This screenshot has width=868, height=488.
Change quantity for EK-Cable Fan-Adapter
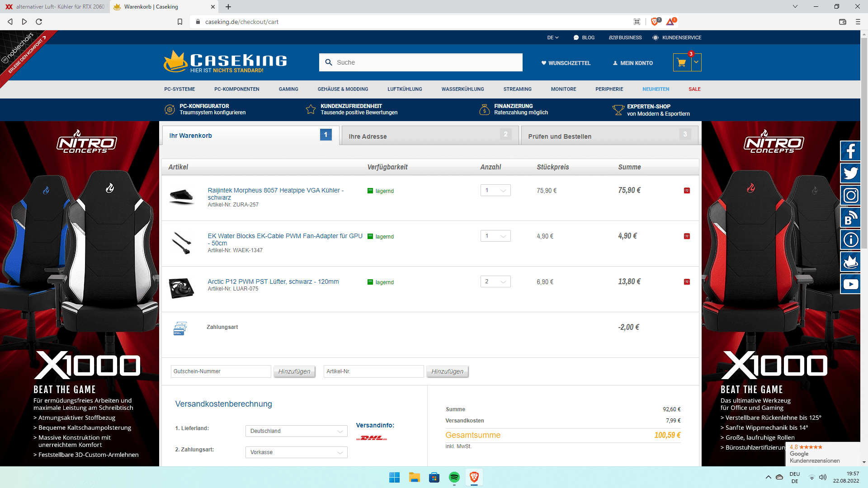tap(495, 236)
